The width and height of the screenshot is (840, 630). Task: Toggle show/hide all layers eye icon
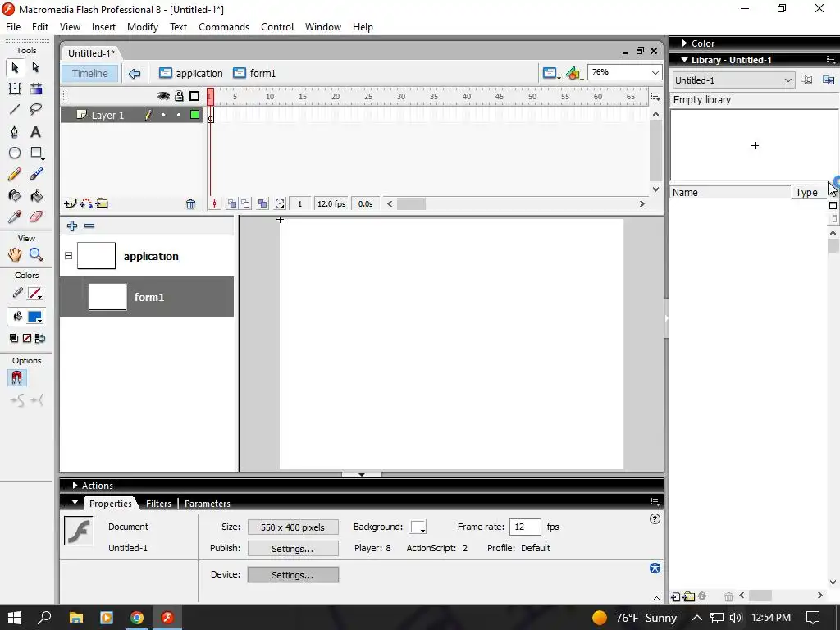[x=163, y=96]
